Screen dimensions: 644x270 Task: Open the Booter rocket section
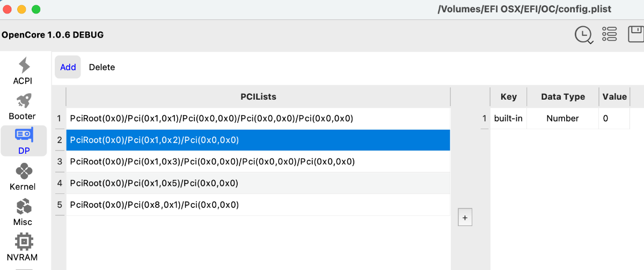(23, 106)
